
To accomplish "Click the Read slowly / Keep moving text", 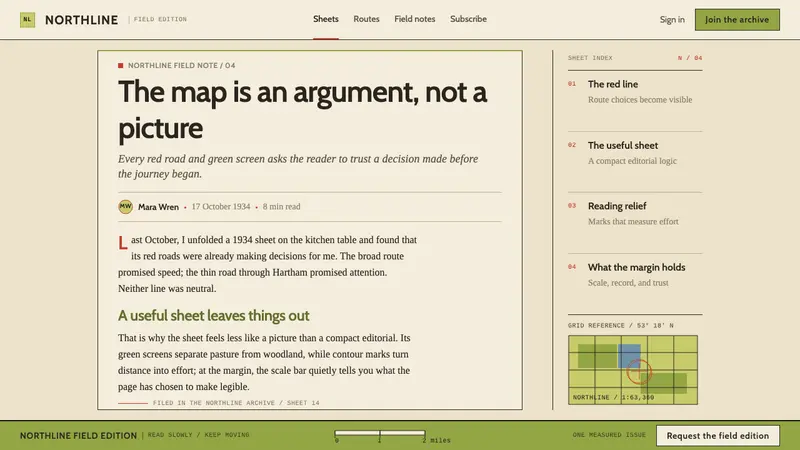I will click(198, 435).
